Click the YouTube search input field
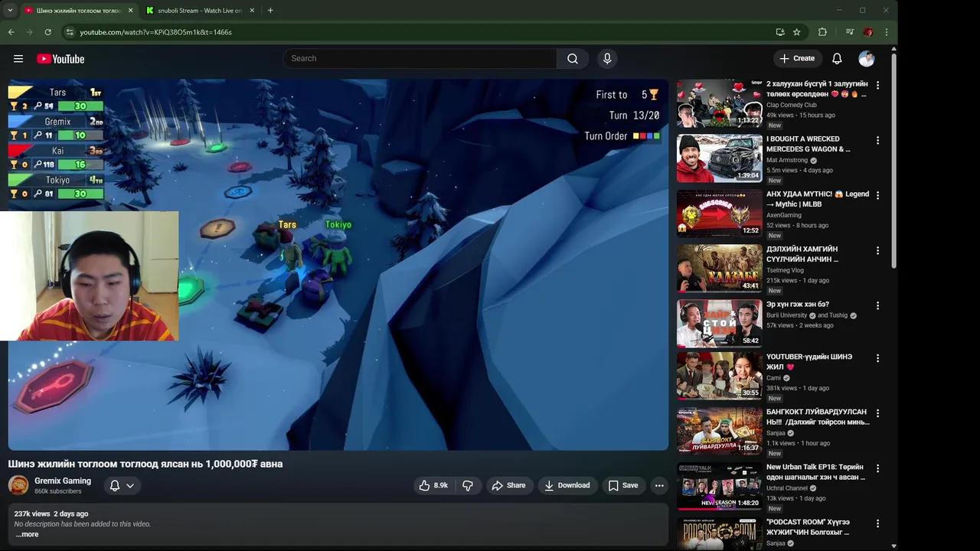Viewport: 980px width, 551px height. coord(420,59)
